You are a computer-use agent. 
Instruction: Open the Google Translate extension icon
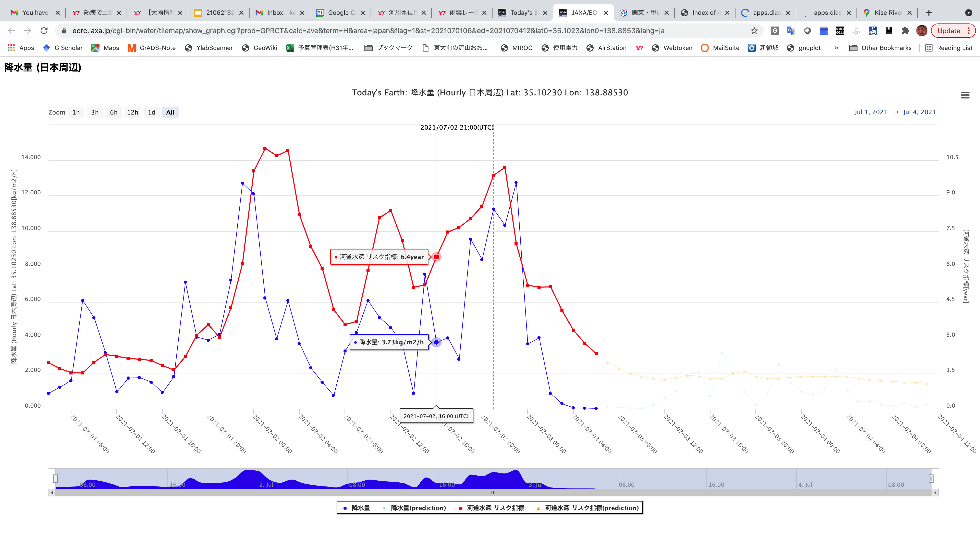[x=791, y=31]
